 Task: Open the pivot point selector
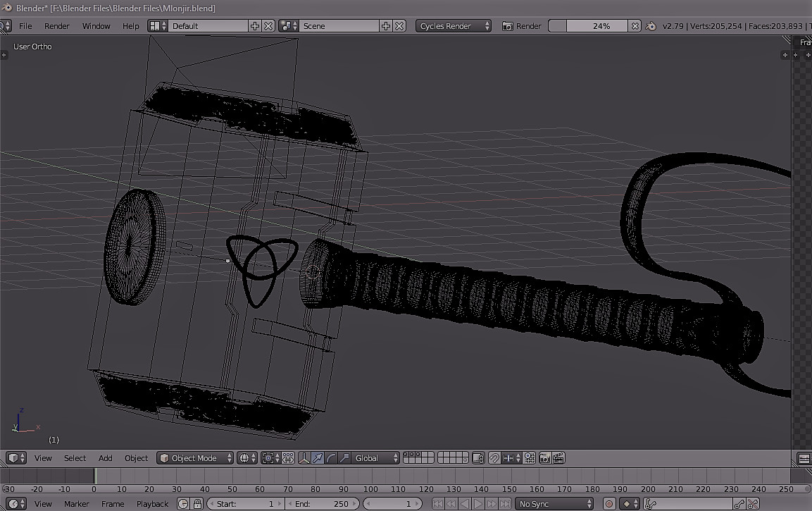coord(271,458)
